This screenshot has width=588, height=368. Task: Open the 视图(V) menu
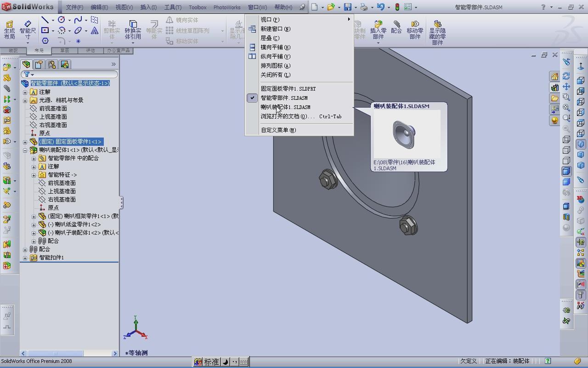tap(124, 7)
